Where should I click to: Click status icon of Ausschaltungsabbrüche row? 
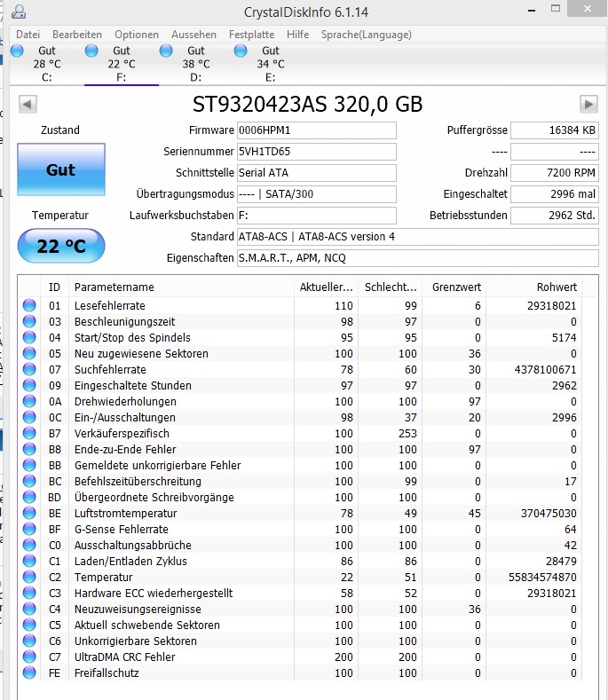coord(29,545)
